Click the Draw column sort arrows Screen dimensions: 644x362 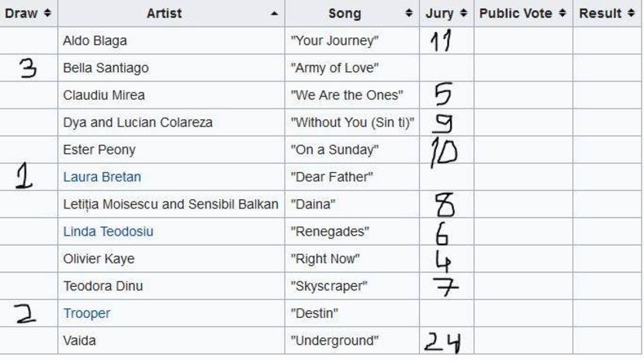coord(47,13)
